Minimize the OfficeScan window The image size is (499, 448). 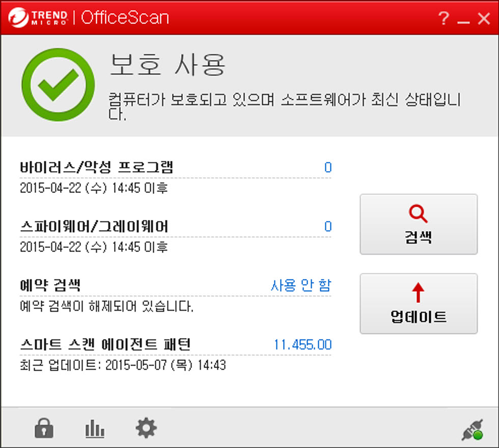463,20
